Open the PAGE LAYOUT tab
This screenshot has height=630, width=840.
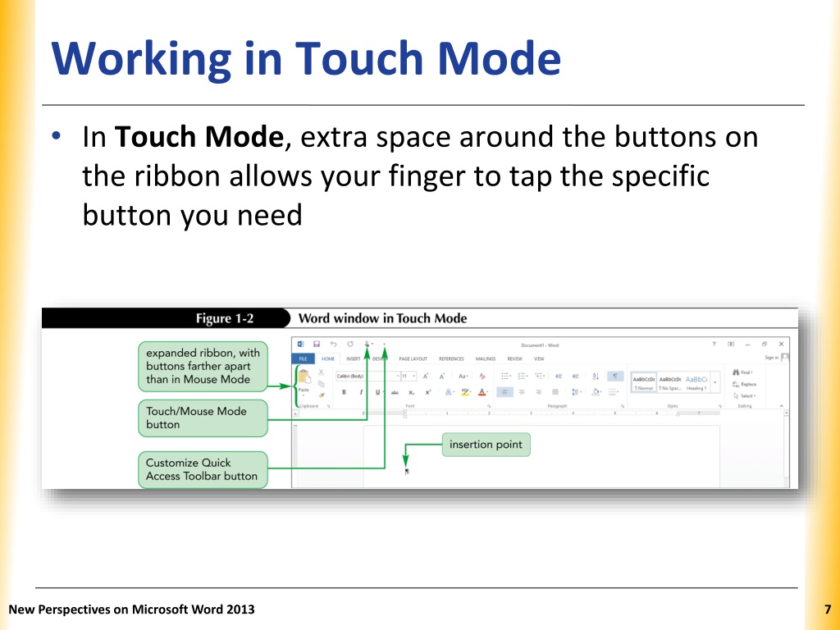(413, 359)
